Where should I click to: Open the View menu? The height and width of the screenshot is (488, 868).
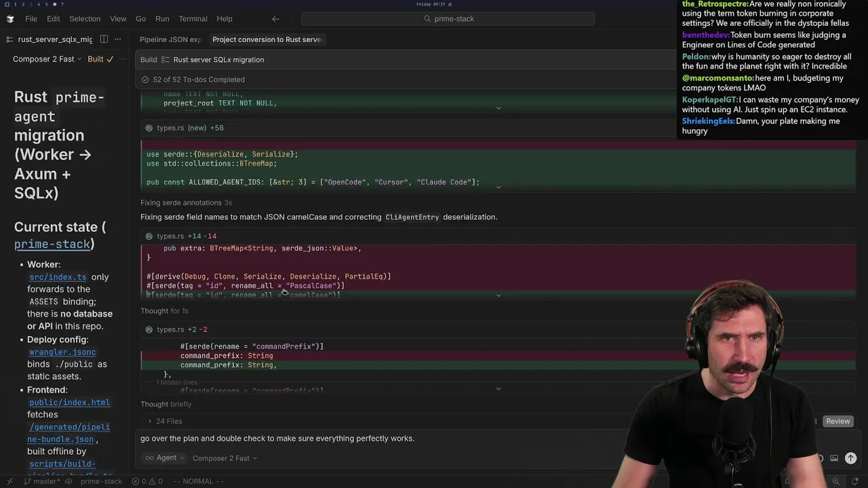click(x=118, y=19)
